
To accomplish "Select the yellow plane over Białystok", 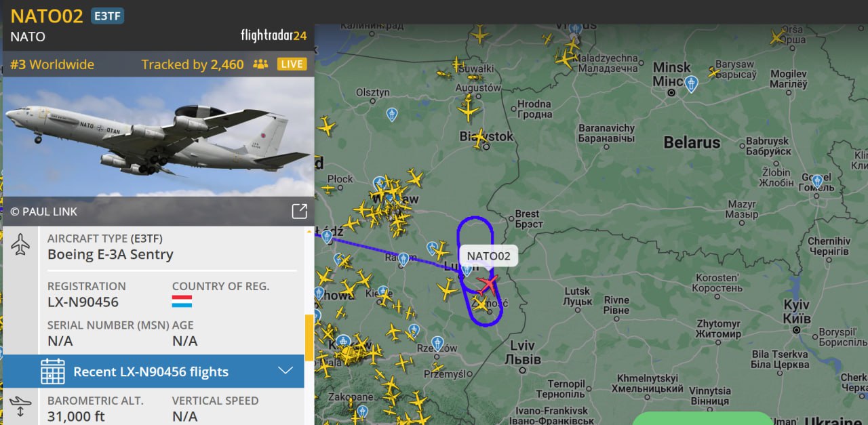I will click(x=479, y=139).
